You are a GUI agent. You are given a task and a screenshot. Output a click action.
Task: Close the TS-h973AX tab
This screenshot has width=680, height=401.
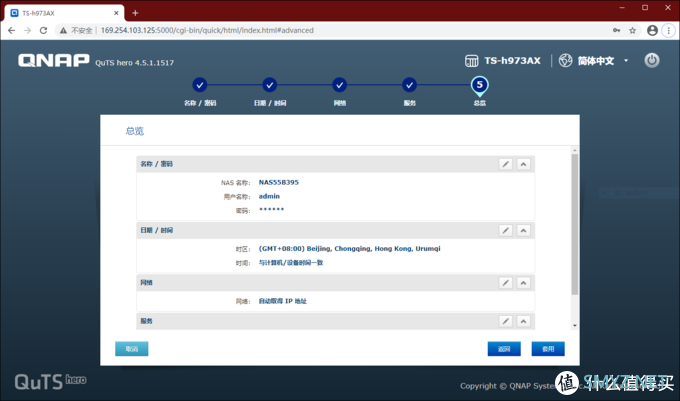pyautogui.click(x=116, y=13)
